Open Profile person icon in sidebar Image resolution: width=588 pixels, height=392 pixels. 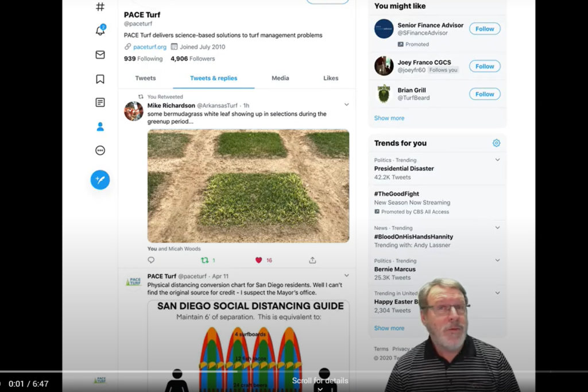coord(100,127)
